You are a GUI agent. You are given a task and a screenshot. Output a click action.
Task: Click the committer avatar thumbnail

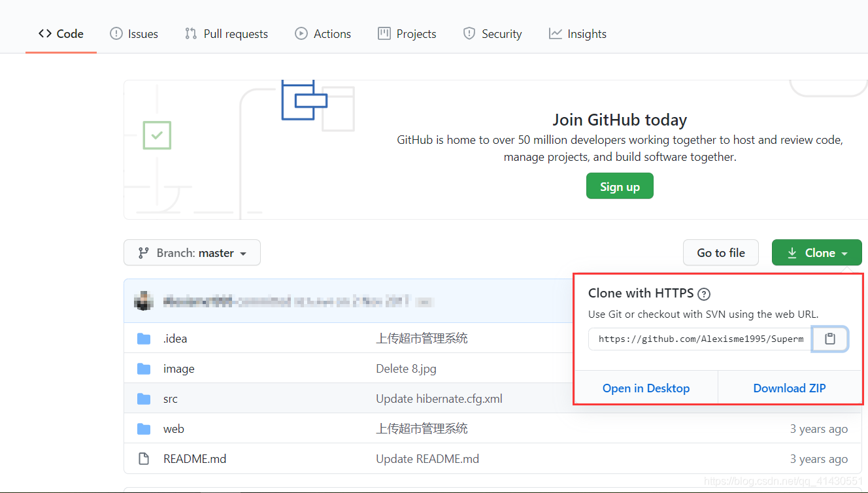(144, 301)
